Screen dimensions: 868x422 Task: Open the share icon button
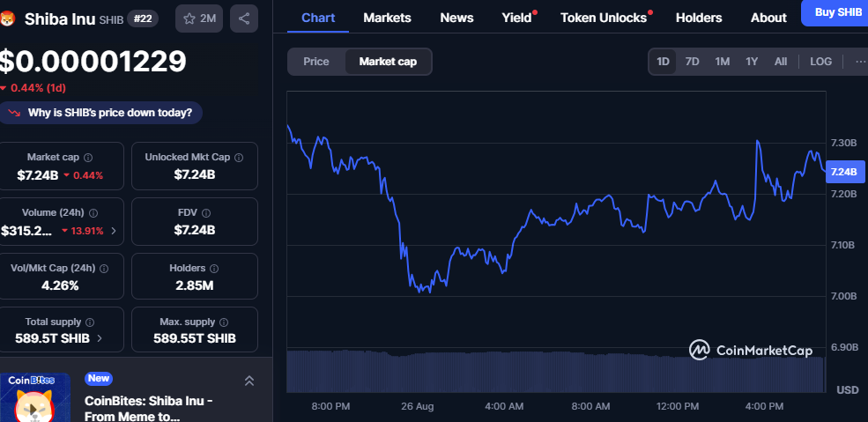point(243,19)
